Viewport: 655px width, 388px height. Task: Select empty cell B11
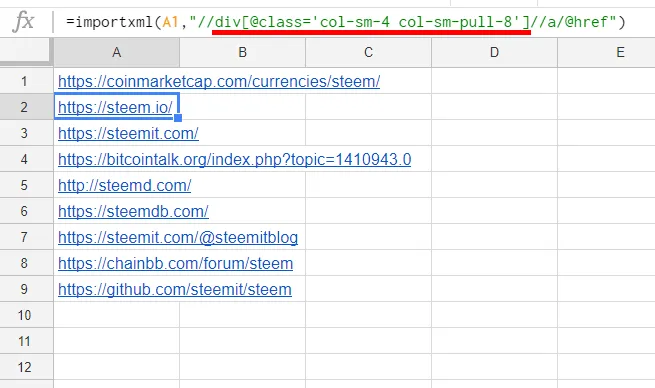(243, 341)
